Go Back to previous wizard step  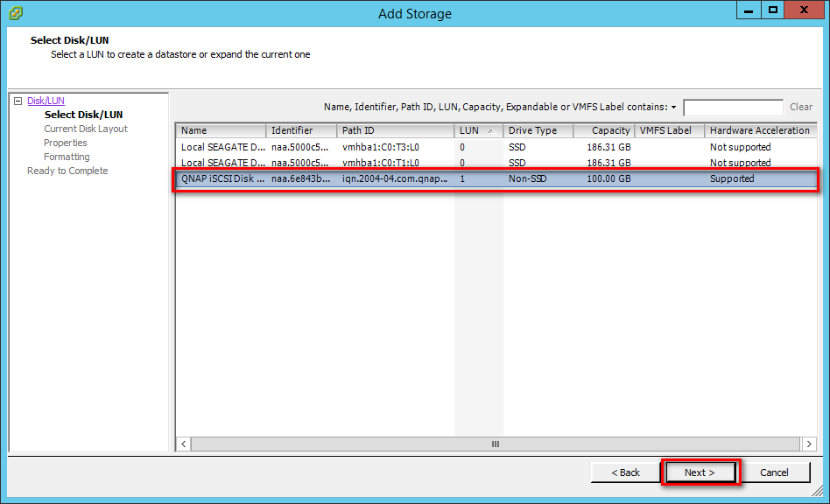[x=625, y=472]
